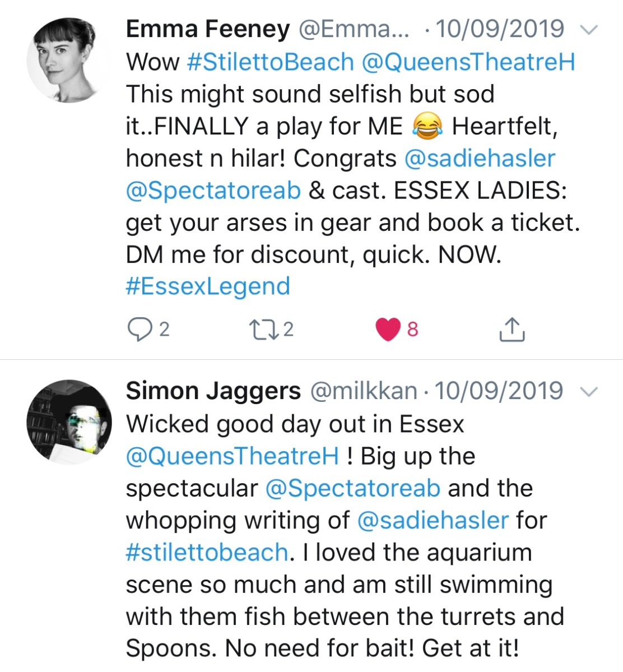Open Emma Feeney's profile name
623x672 pixels.
tap(208, 29)
